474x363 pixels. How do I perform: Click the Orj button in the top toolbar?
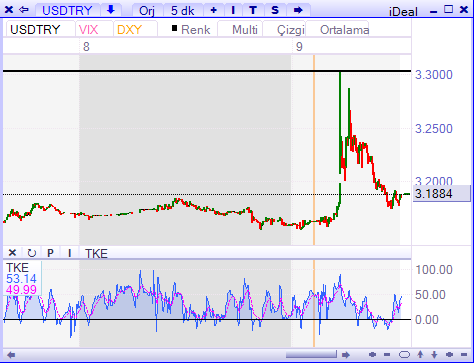pyautogui.click(x=147, y=10)
